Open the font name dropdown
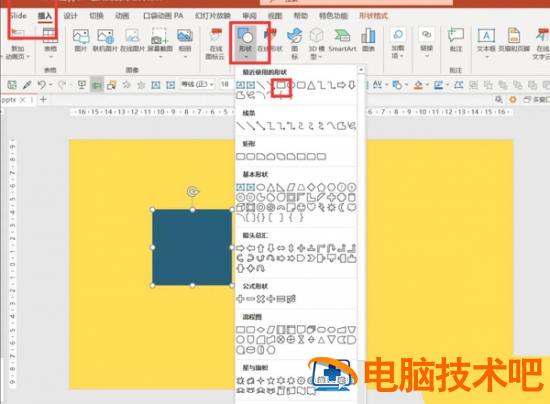The image size is (550, 404). (197, 85)
